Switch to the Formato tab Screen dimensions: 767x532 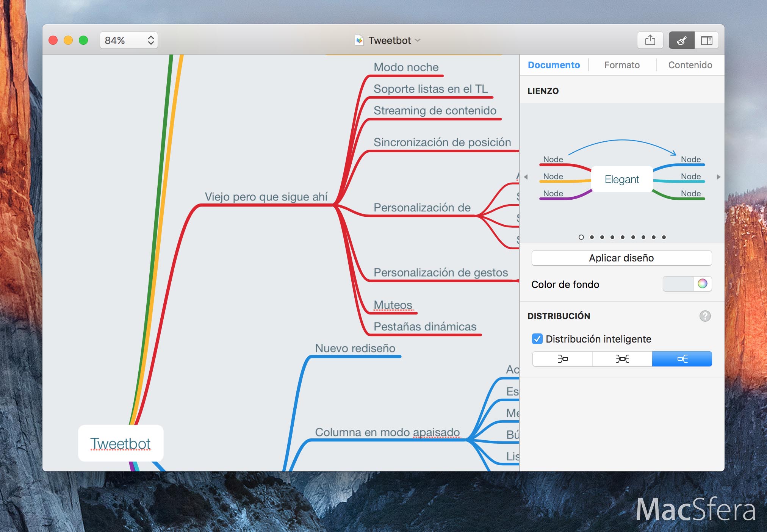622,65
